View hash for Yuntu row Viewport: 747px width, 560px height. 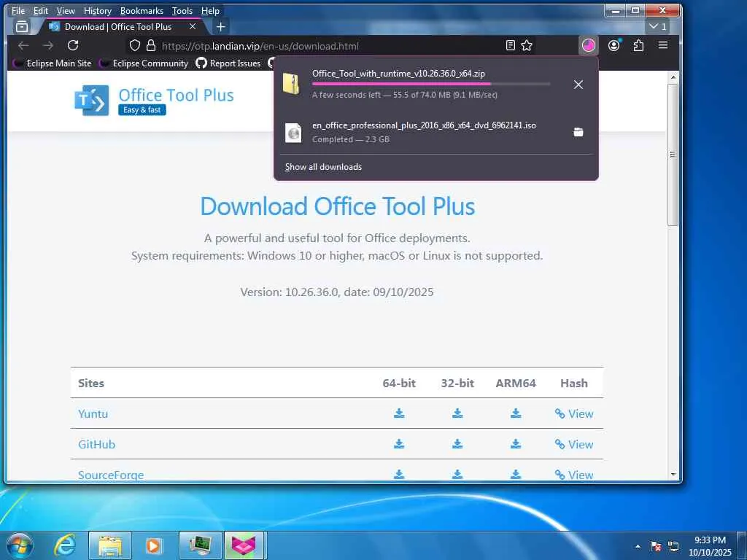(574, 414)
